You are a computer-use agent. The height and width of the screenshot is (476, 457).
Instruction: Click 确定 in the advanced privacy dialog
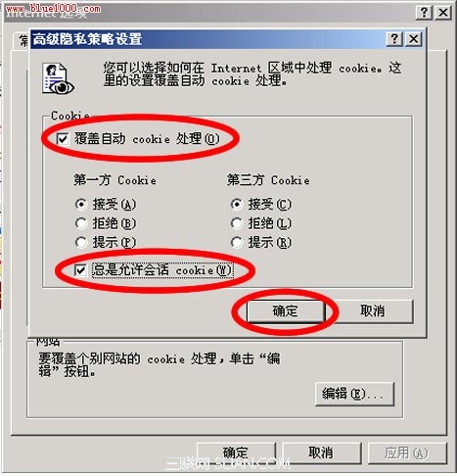(x=286, y=311)
